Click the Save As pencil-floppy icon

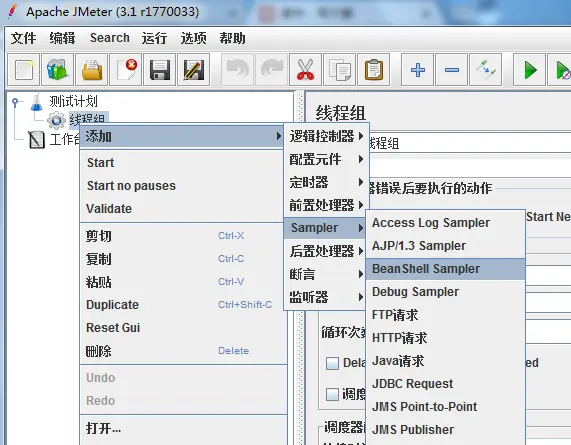[x=194, y=70]
